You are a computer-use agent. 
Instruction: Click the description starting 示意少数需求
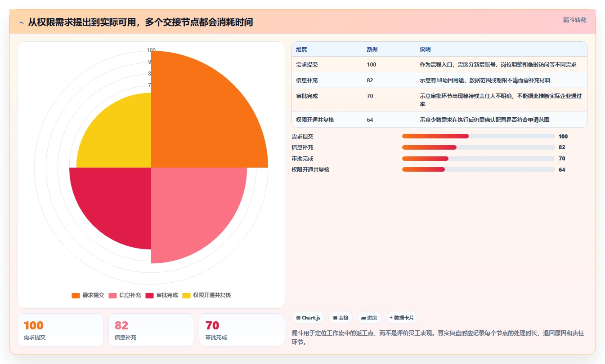[484, 120]
